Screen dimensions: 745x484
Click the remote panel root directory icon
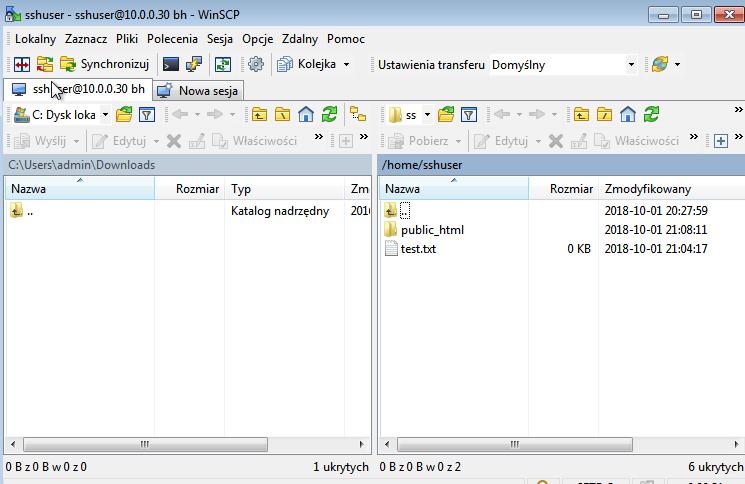tap(604, 114)
